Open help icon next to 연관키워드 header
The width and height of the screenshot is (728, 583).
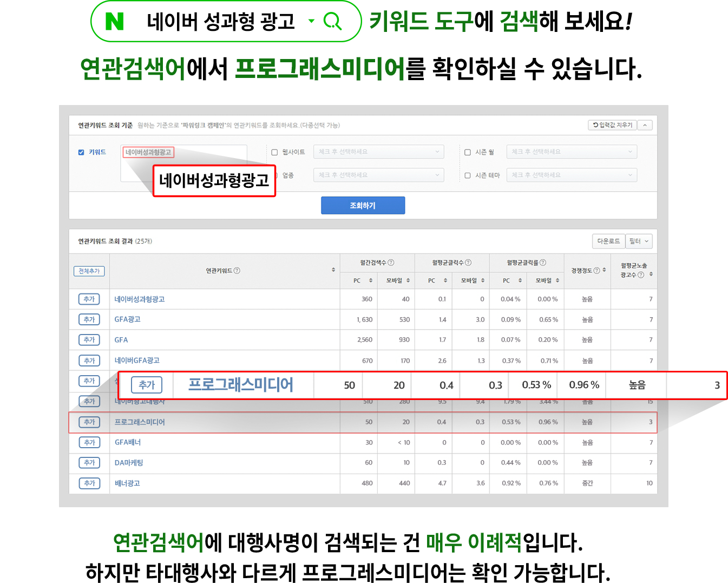pyautogui.click(x=237, y=271)
